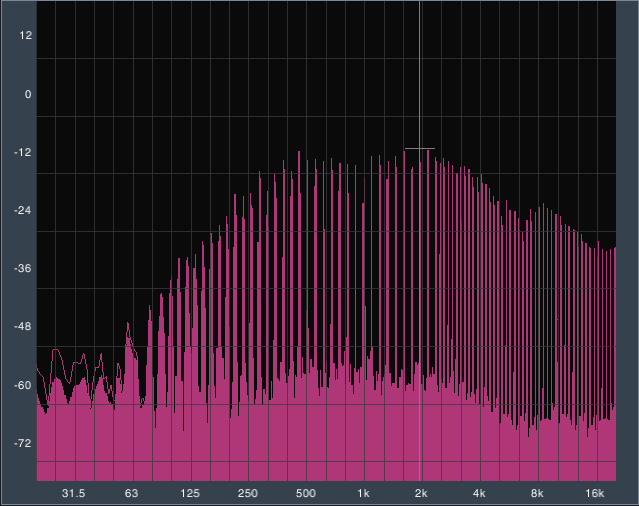
Task: Click the 2k frequency label
Action: [421, 493]
